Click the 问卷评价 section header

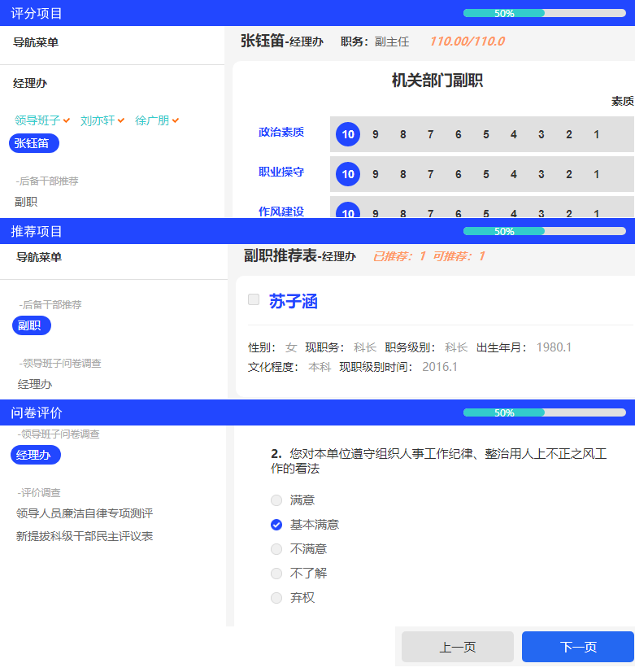(37, 412)
